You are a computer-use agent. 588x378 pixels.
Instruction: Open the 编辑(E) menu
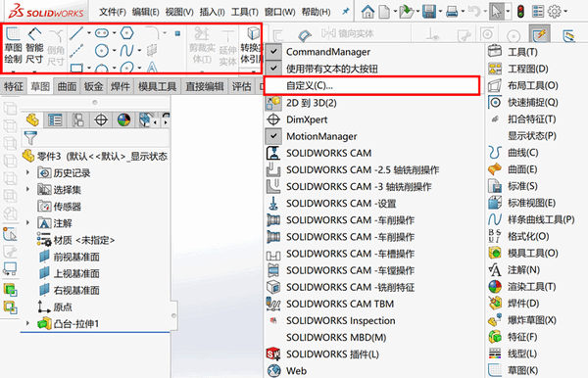click(145, 13)
